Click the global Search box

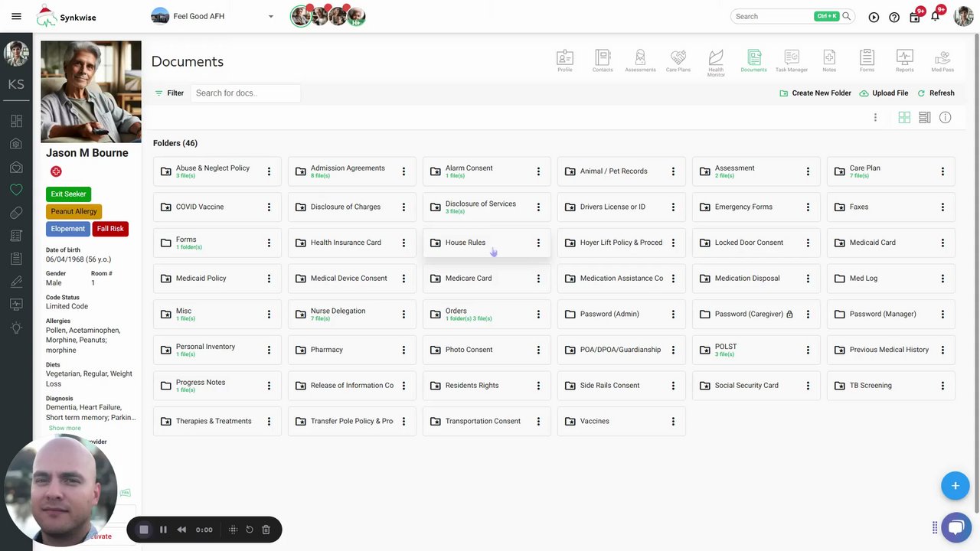pos(792,16)
